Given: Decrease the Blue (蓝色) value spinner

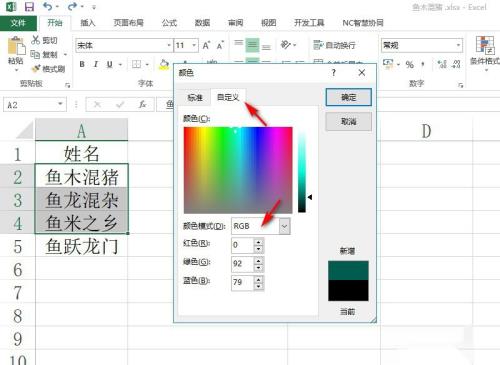Looking at the screenshot, I should point(259,286).
